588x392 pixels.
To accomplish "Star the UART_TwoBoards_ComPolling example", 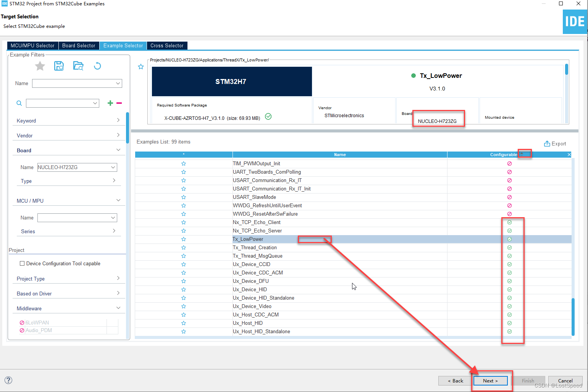I will pyautogui.click(x=184, y=172).
